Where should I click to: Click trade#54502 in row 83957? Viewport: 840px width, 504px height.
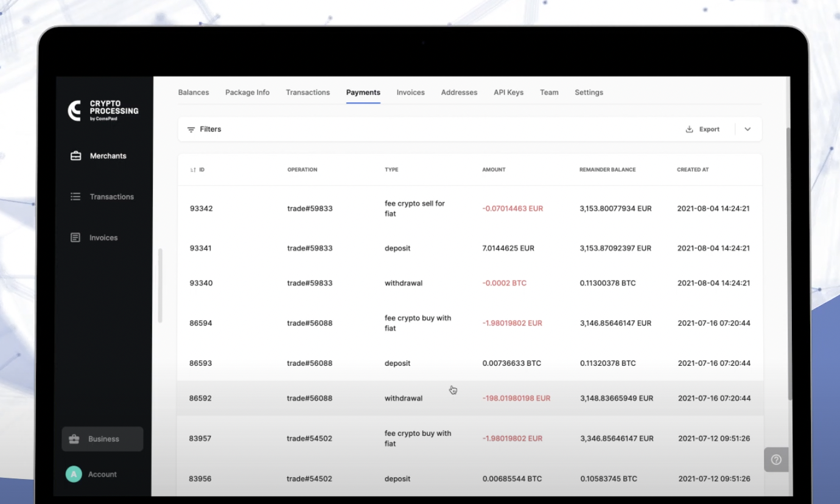pos(309,438)
